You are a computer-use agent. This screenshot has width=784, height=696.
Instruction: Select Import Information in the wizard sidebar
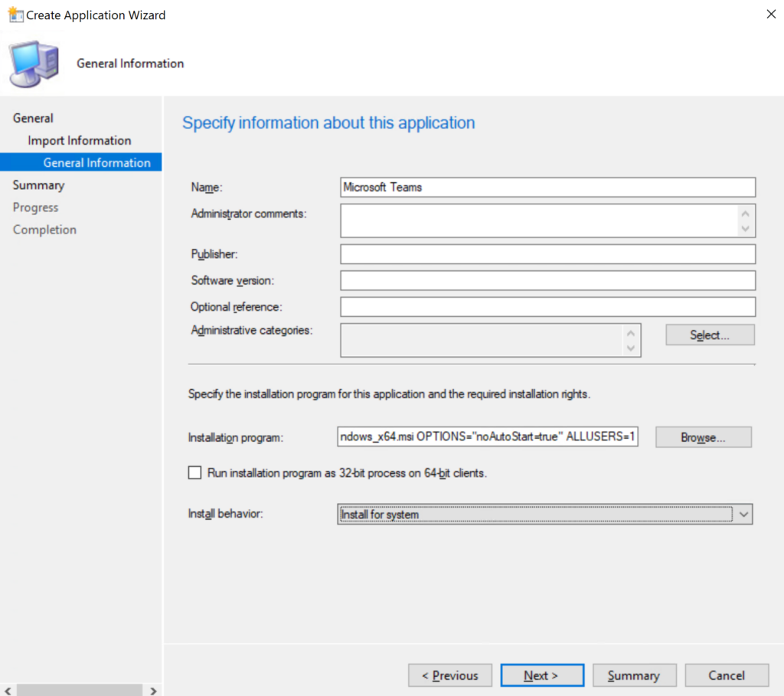click(80, 140)
